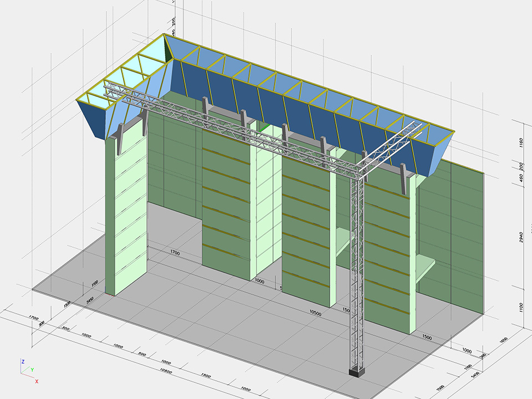The image size is (532, 399).
Task: Select the light green shelf at far right
Action: point(426,267)
